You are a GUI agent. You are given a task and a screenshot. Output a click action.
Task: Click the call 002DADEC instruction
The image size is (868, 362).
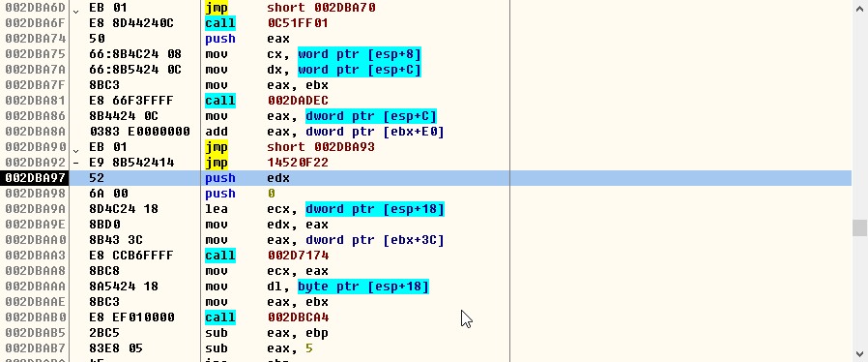pos(266,101)
